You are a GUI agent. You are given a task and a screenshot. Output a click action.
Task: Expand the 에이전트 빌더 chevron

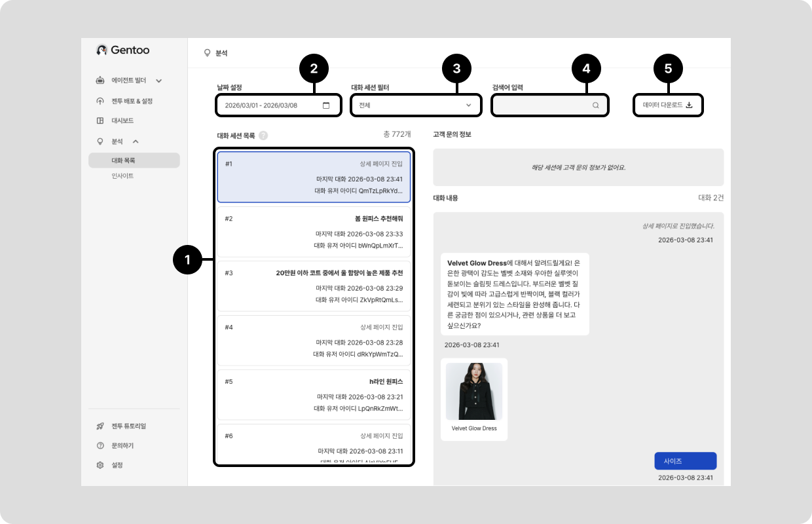click(158, 81)
